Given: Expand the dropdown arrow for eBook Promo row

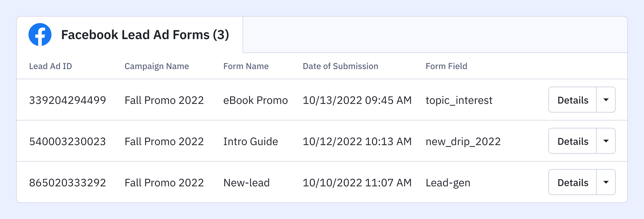Looking at the screenshot, I should tap(606, 100).
